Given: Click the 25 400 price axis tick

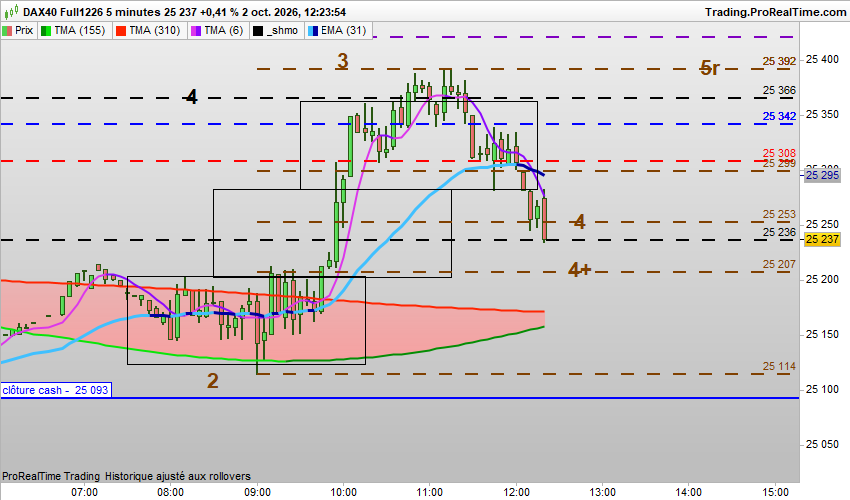Looking at the screenshot, I should tap(822, 59).
